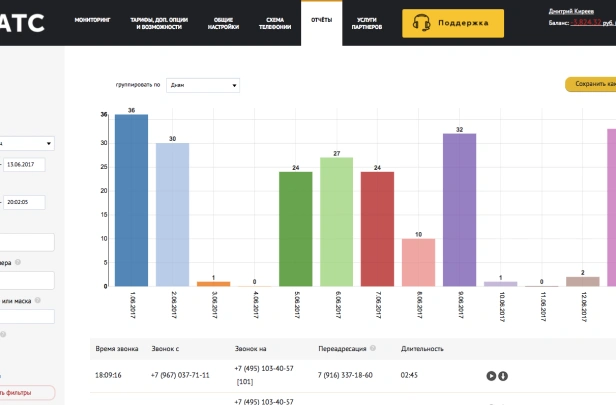
Task: Click the headset icon on Поддержка button
Action: pyautogui.click(x=421, y=23)
